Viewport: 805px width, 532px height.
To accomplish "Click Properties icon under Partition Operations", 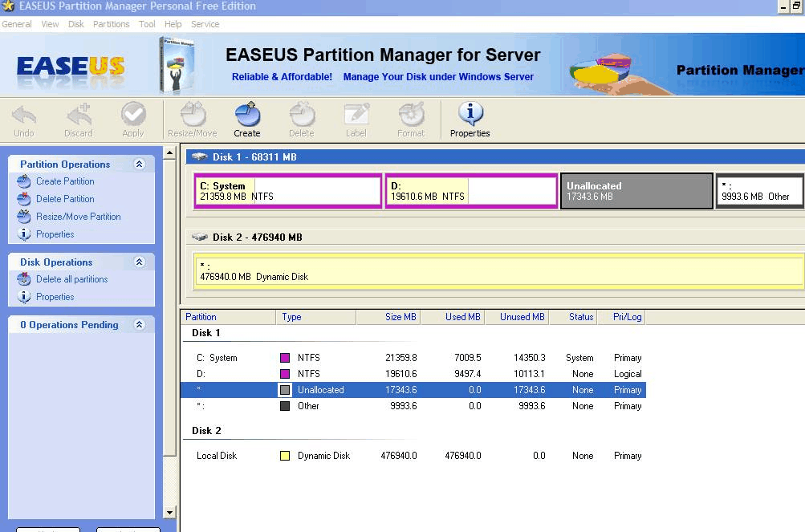I will (x=23, y=234).
